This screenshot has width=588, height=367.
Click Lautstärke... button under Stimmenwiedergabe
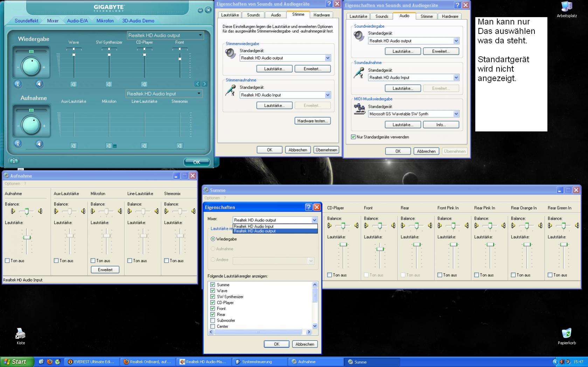274,69
